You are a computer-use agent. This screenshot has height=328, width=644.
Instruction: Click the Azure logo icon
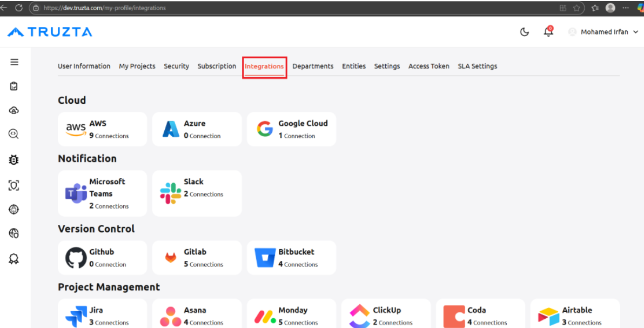point(170,129)
